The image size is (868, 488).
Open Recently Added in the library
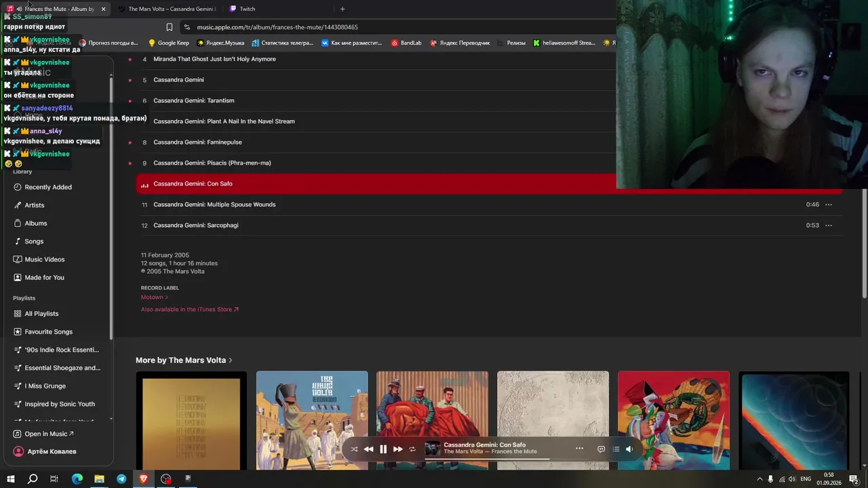[x=48, y=187]
